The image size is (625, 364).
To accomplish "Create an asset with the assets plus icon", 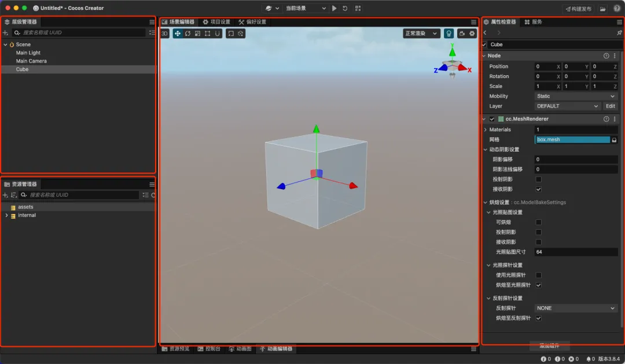I will [x=5, y=195].
